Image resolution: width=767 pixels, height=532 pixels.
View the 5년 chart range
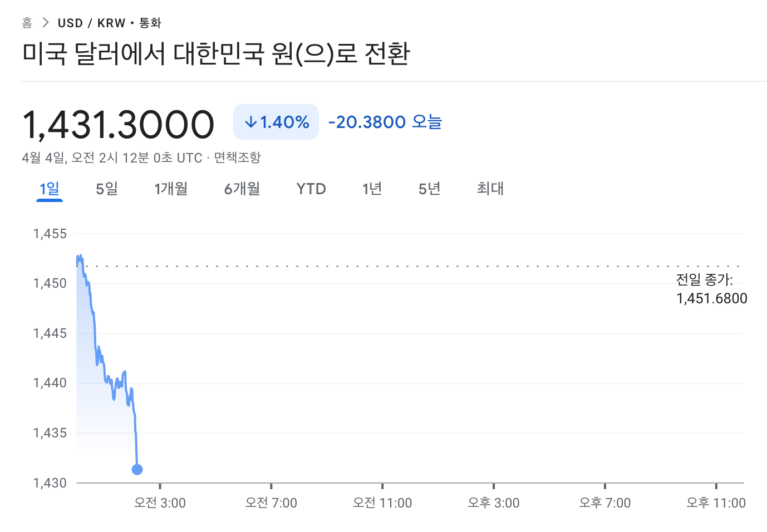(429, 189)
